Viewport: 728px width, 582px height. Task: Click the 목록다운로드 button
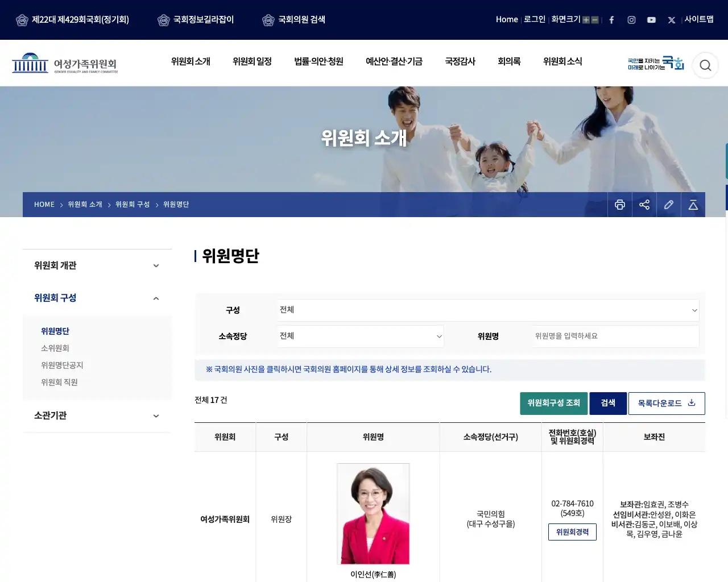click(667, 404)
